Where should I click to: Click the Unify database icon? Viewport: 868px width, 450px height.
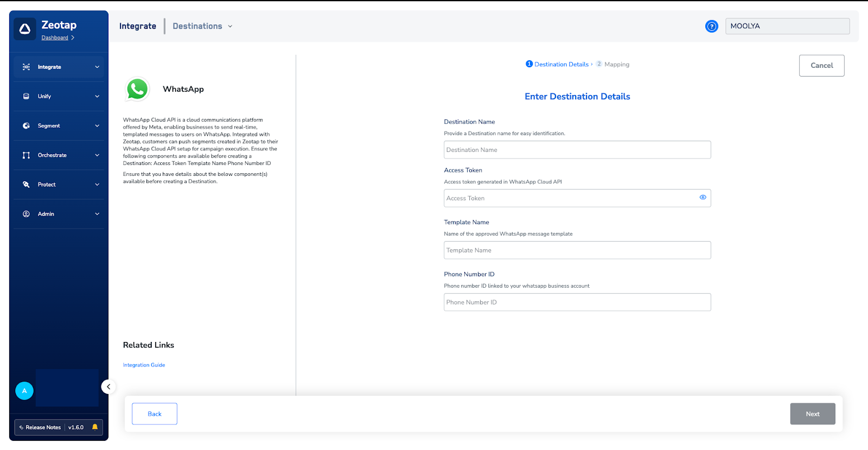click(26, 97)
